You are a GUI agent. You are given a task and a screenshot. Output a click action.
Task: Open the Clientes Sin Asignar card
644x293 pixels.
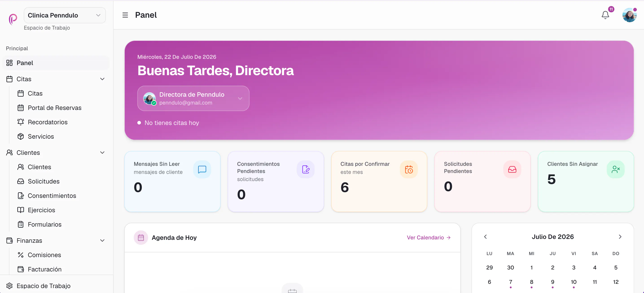pos(586,181)
